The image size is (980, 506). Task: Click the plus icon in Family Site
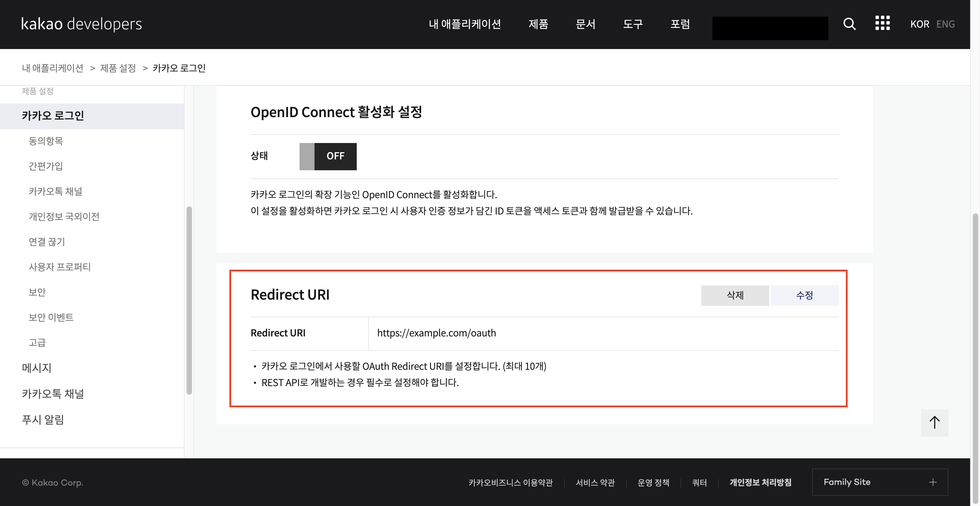tap(932, 482)
